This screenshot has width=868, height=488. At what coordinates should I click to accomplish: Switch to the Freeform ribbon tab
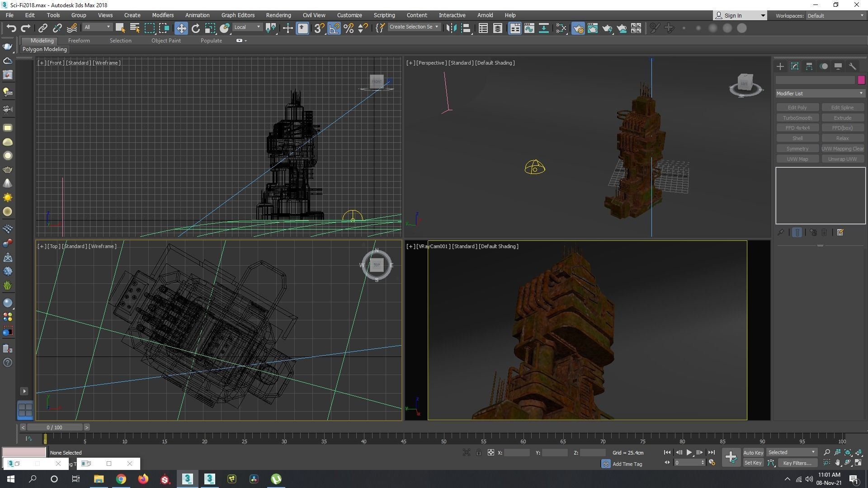(x=79, y=41)
